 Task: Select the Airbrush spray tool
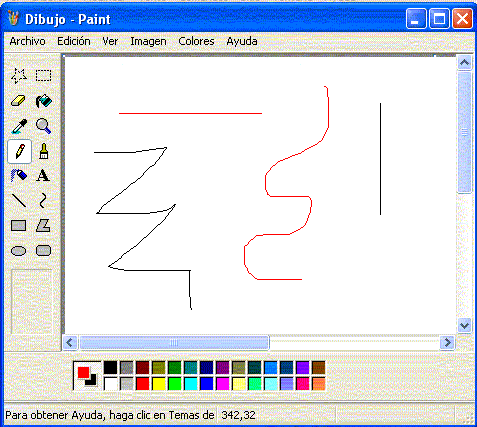(19, 176)
